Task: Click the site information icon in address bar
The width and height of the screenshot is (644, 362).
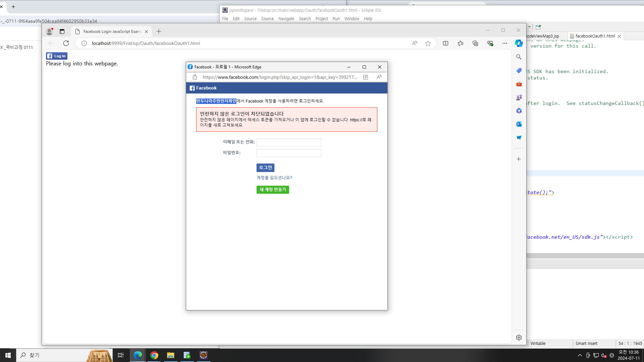Action: coord(84,43)
